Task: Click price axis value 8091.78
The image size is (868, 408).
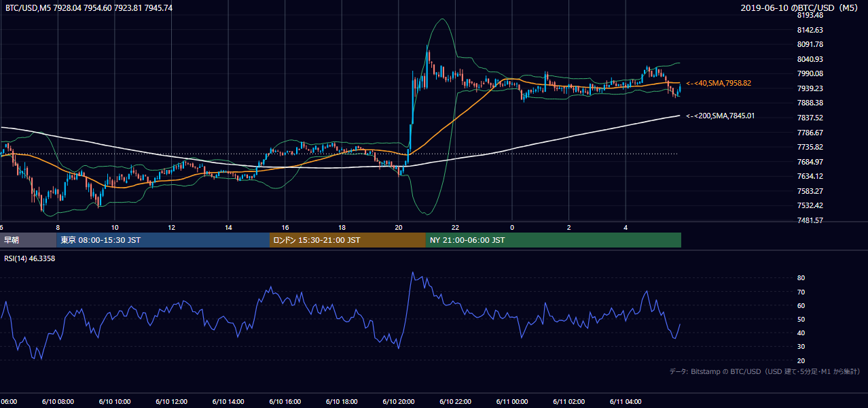Action: (810, 44)
